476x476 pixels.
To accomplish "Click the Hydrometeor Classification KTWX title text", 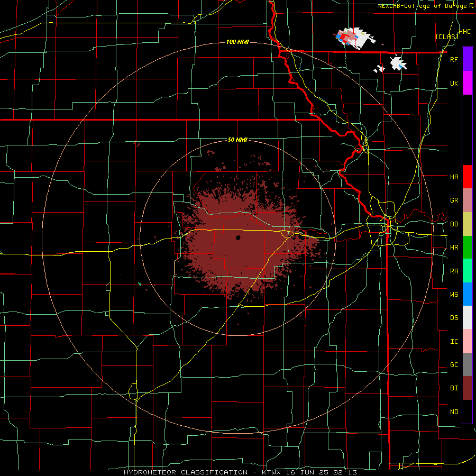I will click(241, 472).
